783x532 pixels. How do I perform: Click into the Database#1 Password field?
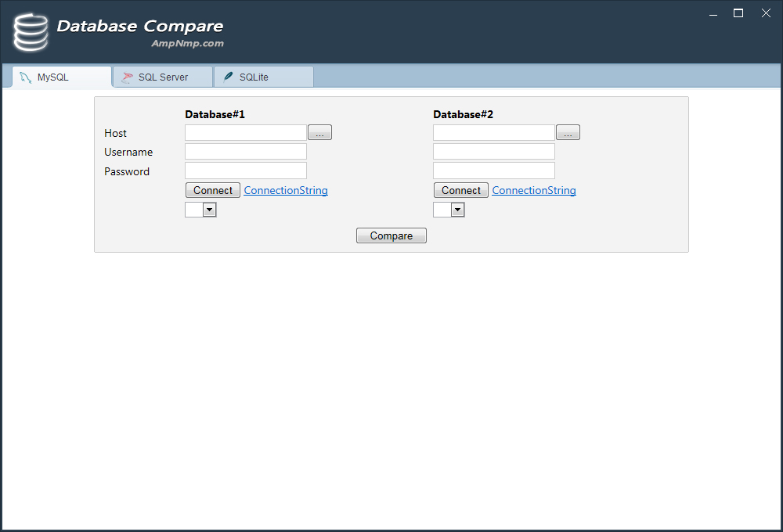tap(245, 171)
